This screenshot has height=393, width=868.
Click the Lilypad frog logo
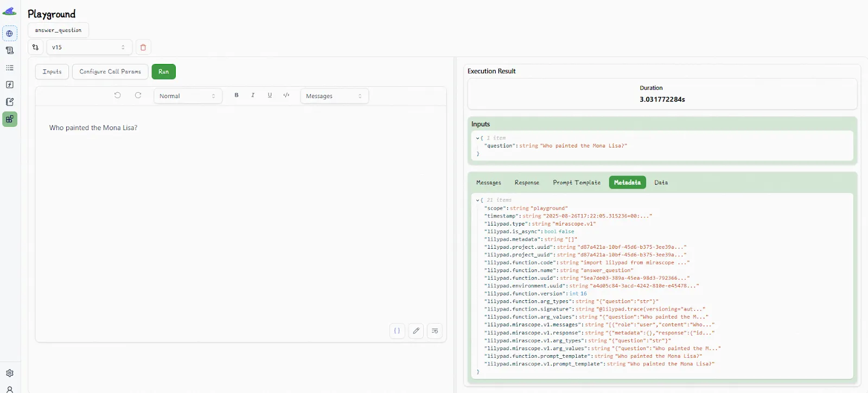pos(9,11)
